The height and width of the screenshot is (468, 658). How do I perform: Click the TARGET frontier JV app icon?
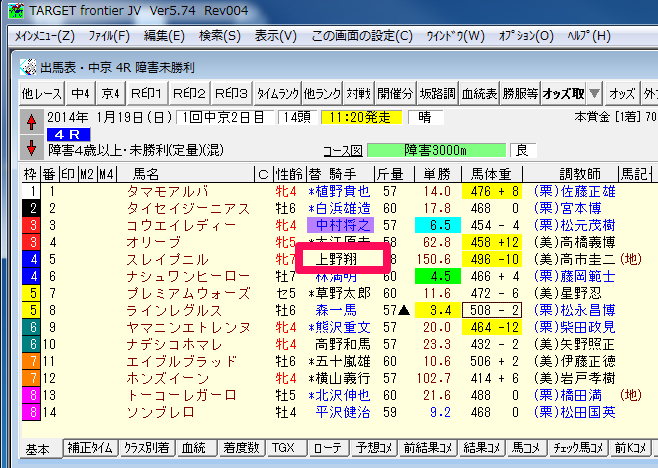pos(16,10)
